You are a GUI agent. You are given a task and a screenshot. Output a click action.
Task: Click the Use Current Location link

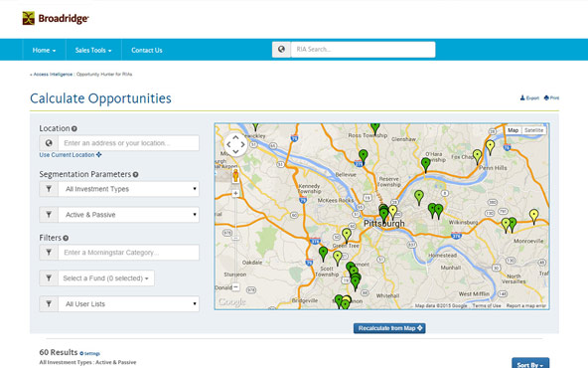click(71, 155)
